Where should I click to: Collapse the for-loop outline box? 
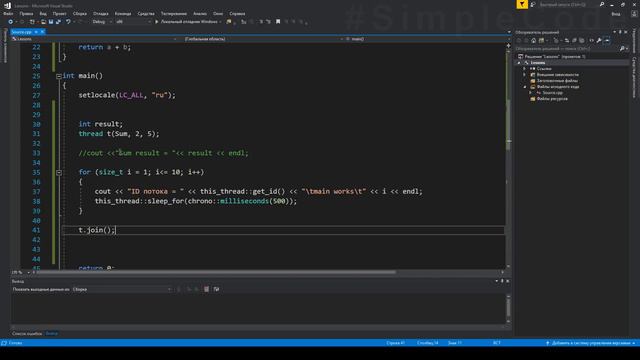coord(59,173)
